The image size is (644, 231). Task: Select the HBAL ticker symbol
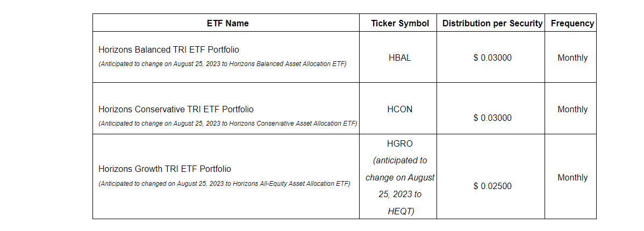coord(399,57)
